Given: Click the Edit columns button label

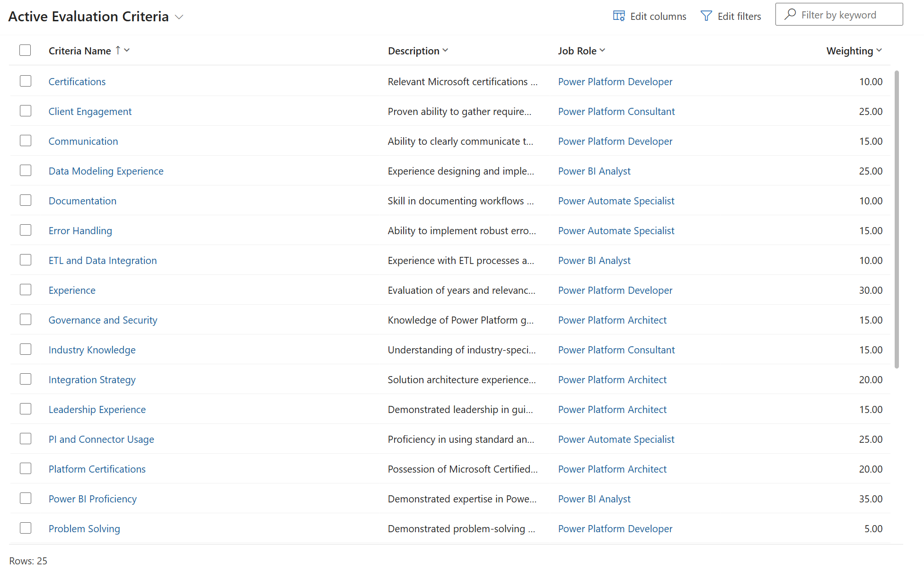Looking at the screenshot, I should [x=658, y=17].
